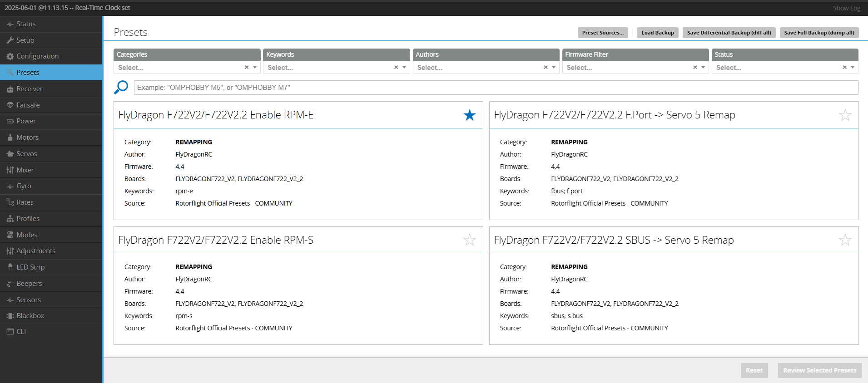868x383 pixels.
Task: Click the Motors icon in sidebar
Action: coord(10,137)
